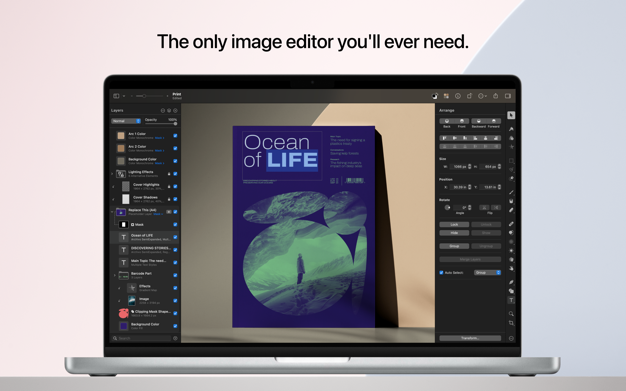This screenshot has height=391, width=626.
Task: Toggle the tools sidebar icon at top right
Action: click(508, 96)
